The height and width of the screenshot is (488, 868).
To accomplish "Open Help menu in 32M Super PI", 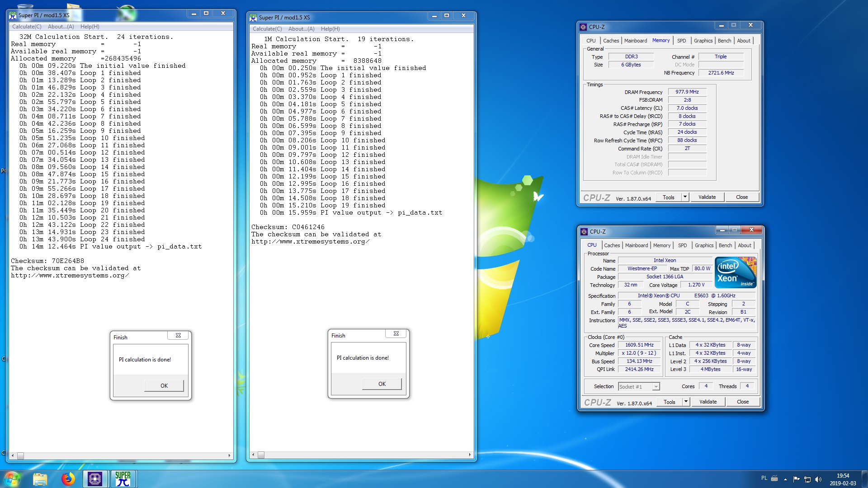I will coord(90,27).
